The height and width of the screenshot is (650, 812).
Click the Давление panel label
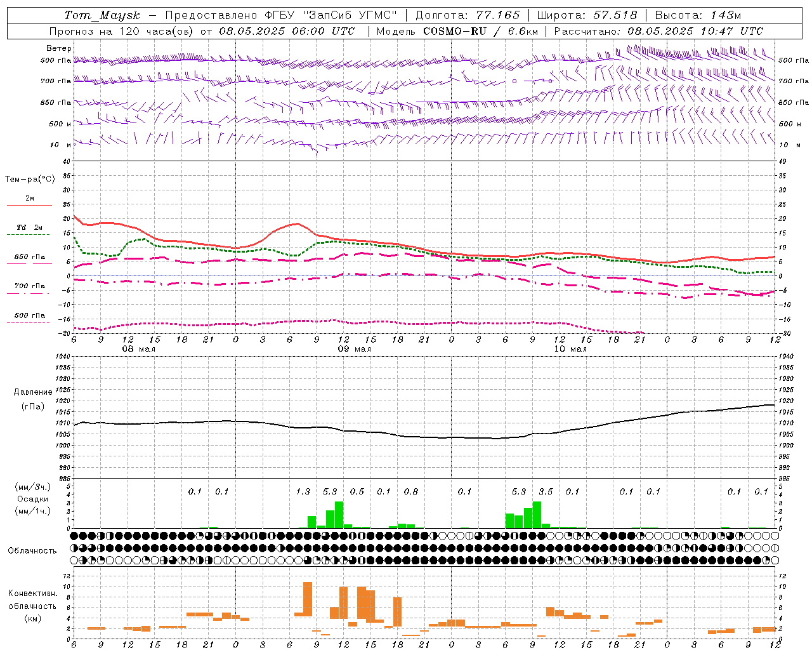point(33,392)
